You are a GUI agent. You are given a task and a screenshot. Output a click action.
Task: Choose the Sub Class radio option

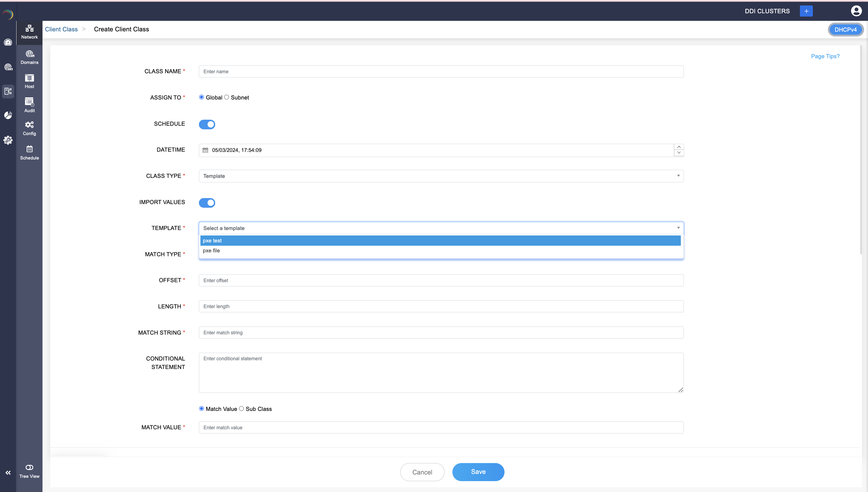[x=241, y=408]
